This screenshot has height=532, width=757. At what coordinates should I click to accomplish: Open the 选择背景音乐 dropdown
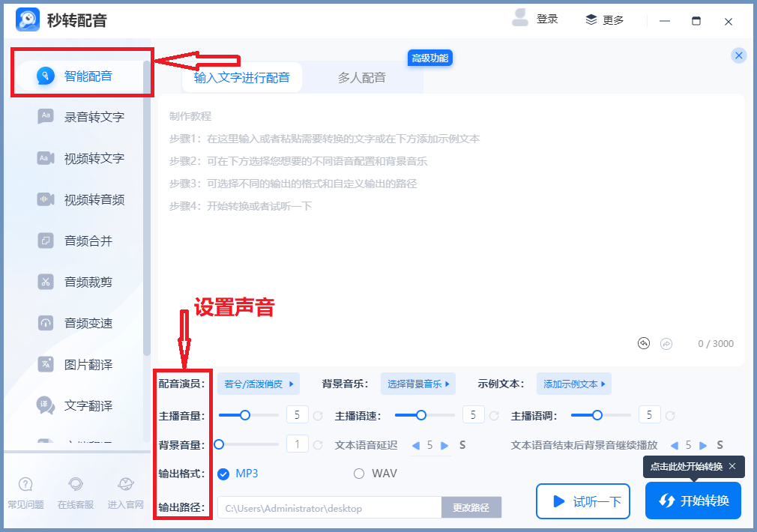tap(418, 384)
